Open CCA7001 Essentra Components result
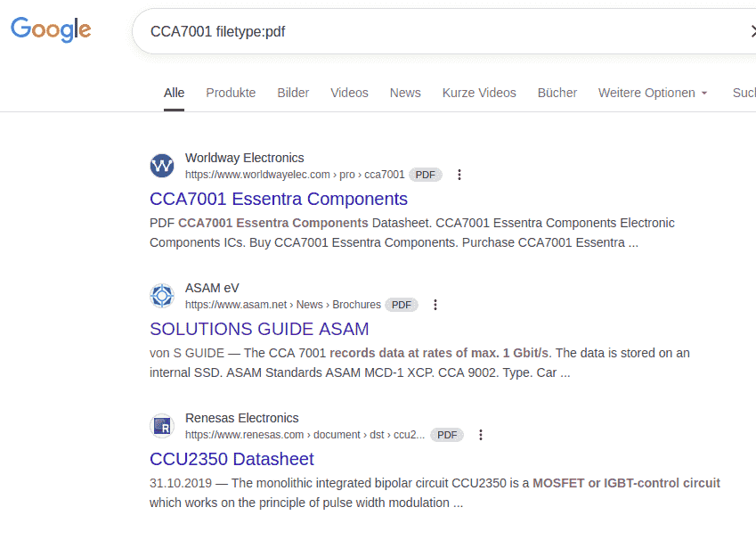Viewport: 756px width, 540px height. pyautogui.click(x=279, y=199)
